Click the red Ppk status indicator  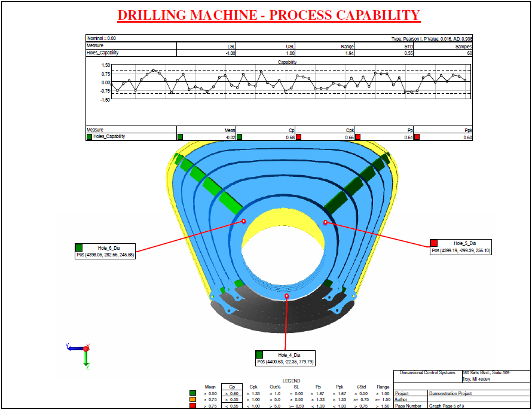417,137
